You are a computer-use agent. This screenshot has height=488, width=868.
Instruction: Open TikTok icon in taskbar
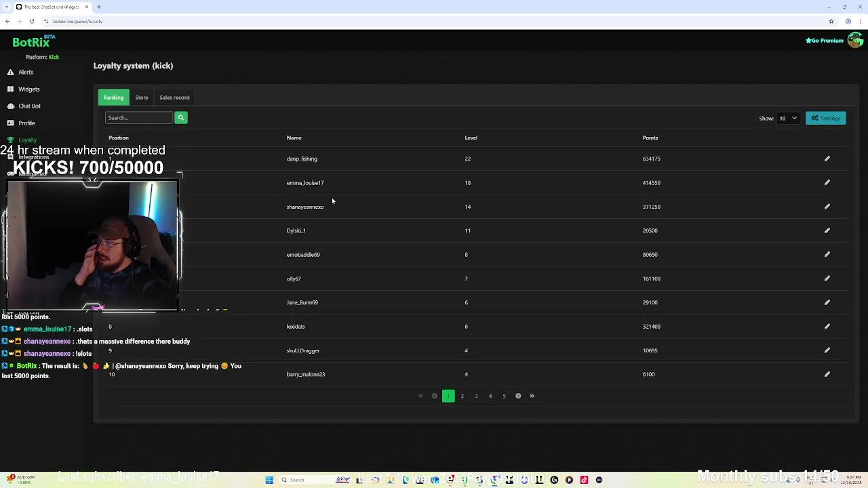click(584, 480)
